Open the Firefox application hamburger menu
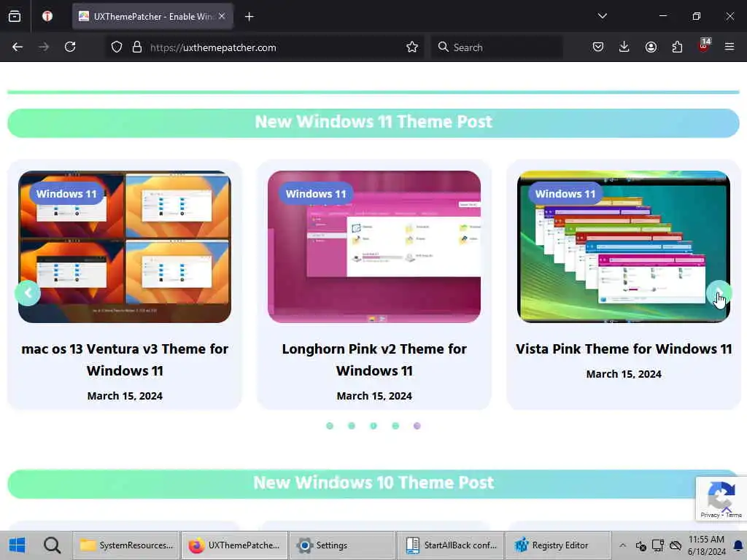Viewport: 747px width, 560px height. [729, 47]
